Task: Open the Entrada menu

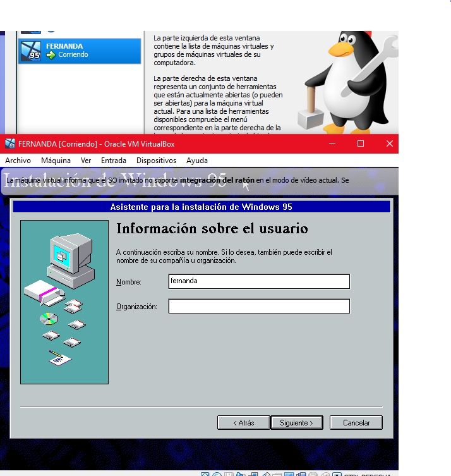Action: pyautogui.click(x=114, y=161)
